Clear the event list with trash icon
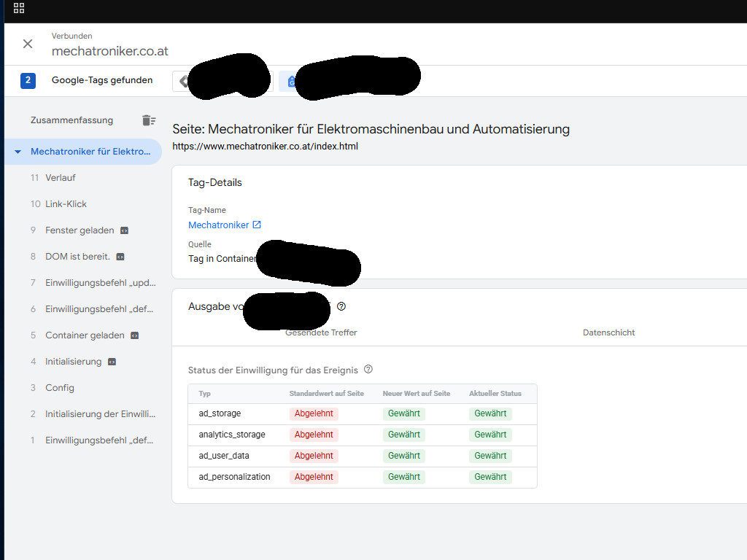Screen dimensions: 747x560 point(149,120)
